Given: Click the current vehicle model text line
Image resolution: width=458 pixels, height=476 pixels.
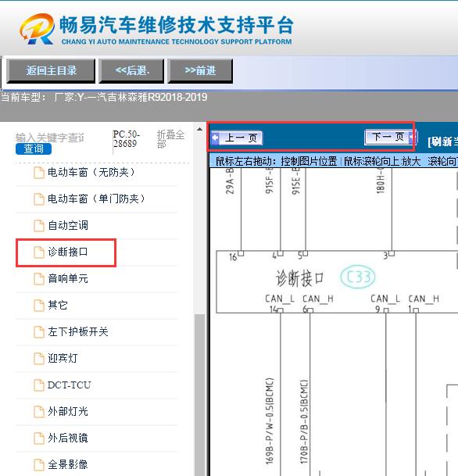Looking at the screenshot, I should point(104,98).
